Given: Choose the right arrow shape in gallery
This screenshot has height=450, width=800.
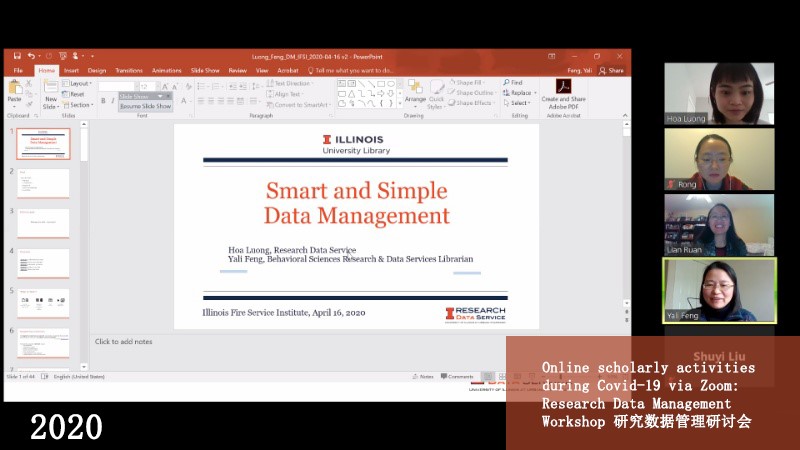Looking at the screenshot, I should click(381, 93).
